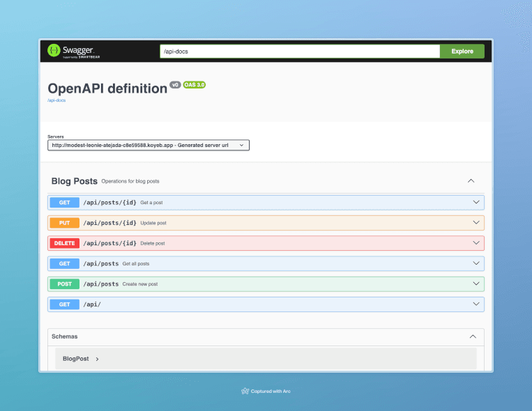532x411 pixels.
Task: Click the 'Delete post' description text
Action: (x=153, y=243)
